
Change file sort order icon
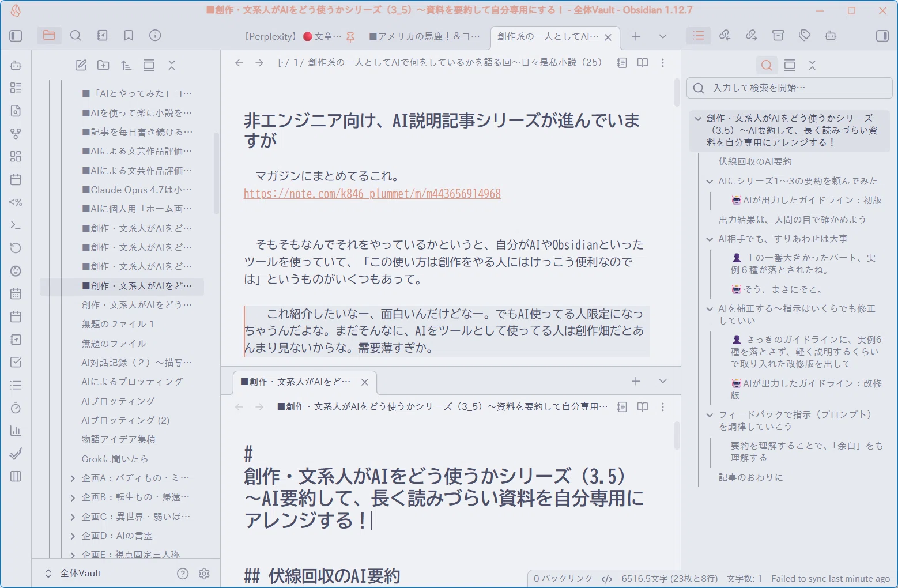tap(126, 65)
